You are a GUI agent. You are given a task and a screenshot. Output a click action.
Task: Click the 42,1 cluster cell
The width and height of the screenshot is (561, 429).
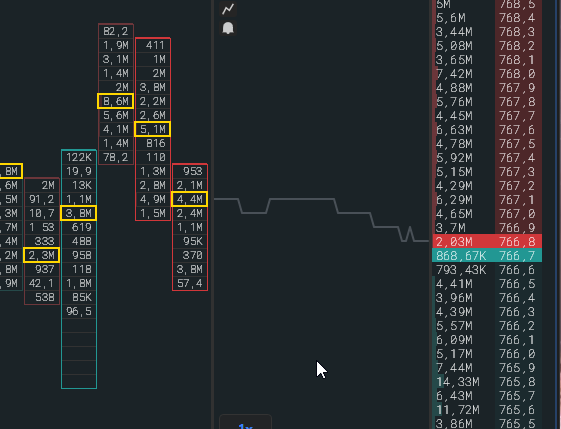pos(42,283)
